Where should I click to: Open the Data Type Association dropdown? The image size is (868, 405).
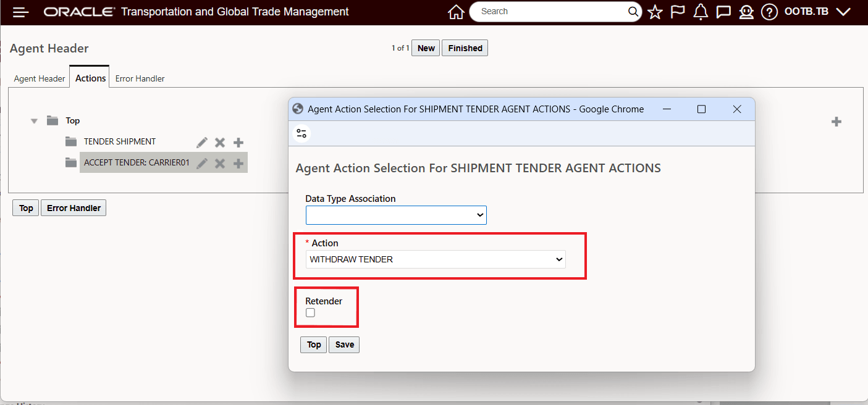pos(396,215)
